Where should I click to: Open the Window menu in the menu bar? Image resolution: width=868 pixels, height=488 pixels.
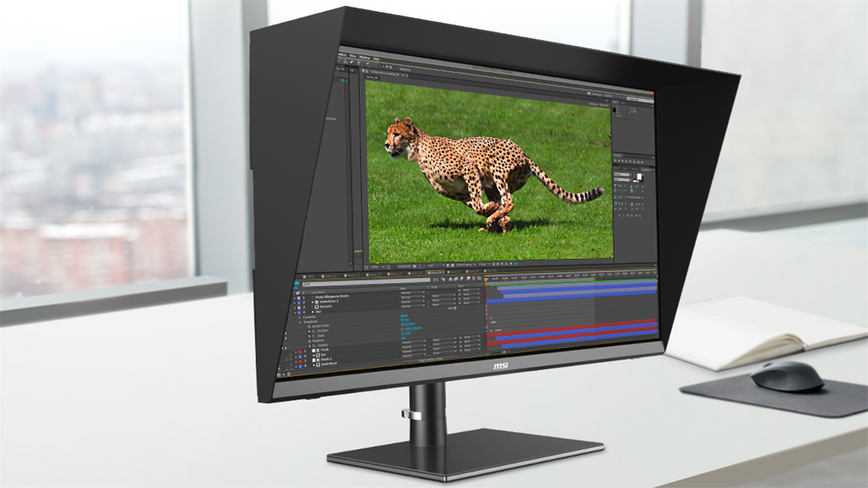(x=365, y=58)
